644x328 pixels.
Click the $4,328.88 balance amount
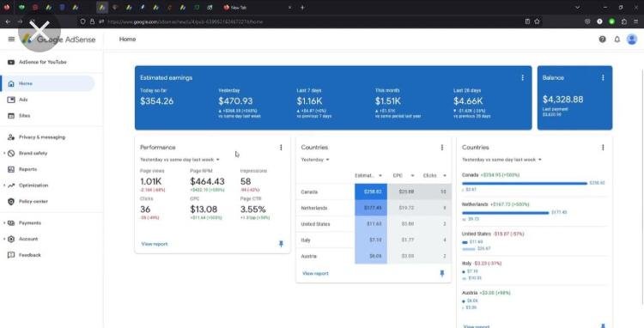click(562, 100)
